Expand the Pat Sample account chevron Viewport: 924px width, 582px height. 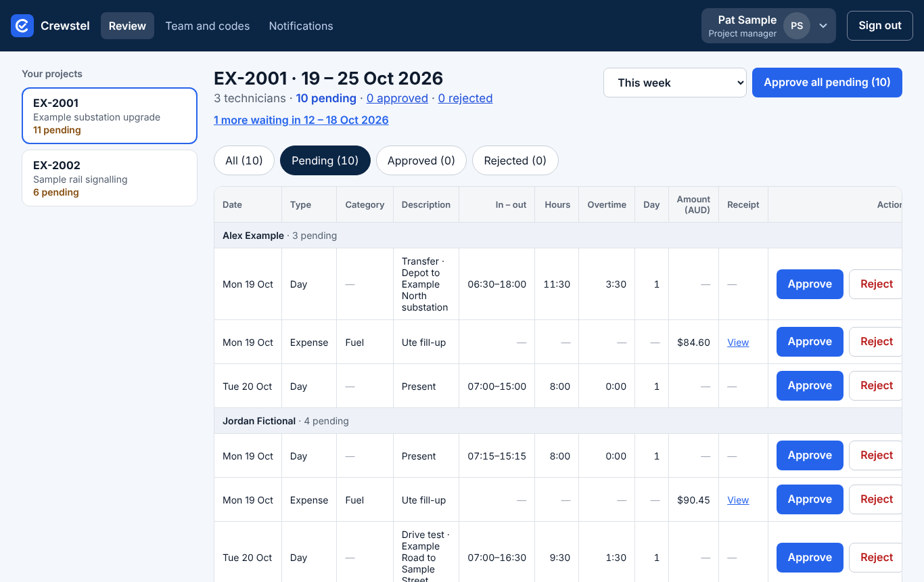click(823, 26)
